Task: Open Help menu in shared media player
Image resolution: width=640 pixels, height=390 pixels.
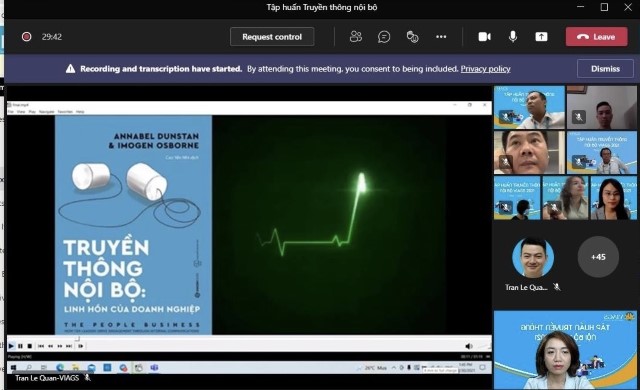Action: 80,112
